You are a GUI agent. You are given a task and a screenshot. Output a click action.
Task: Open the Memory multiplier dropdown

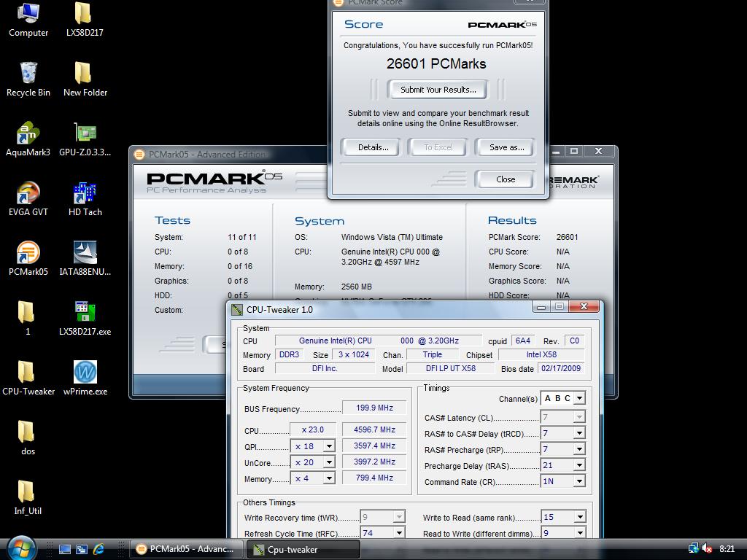(329, 478)
